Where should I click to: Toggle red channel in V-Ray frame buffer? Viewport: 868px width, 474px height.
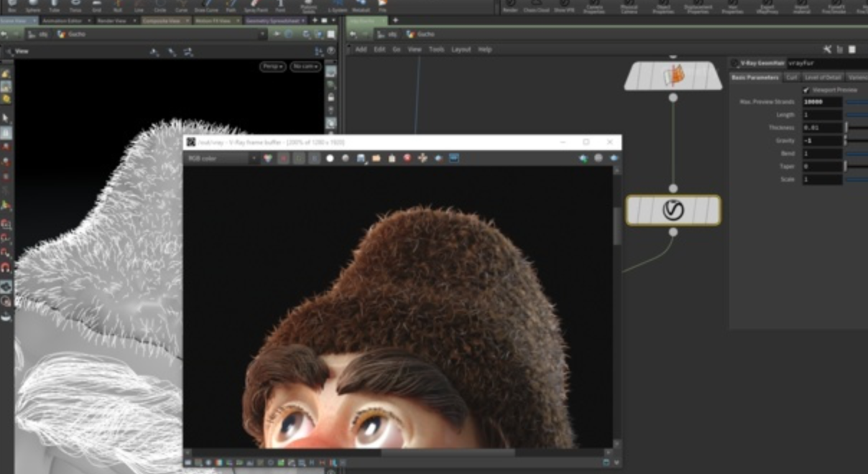pyautogui.click(x=284, y=158)
